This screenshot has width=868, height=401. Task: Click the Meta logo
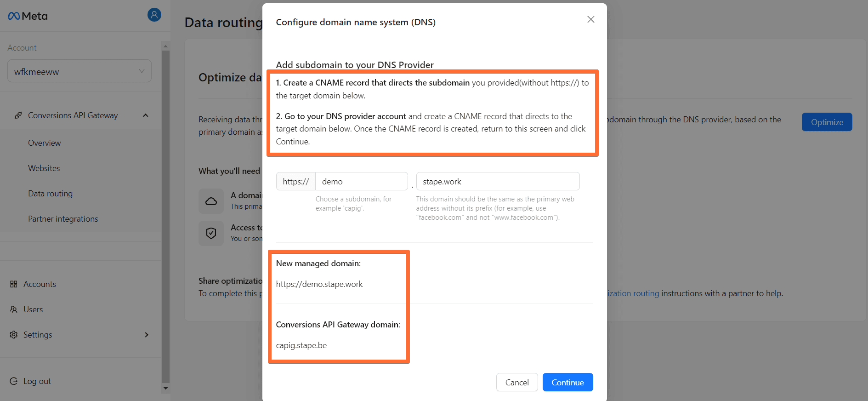point(28,16)
